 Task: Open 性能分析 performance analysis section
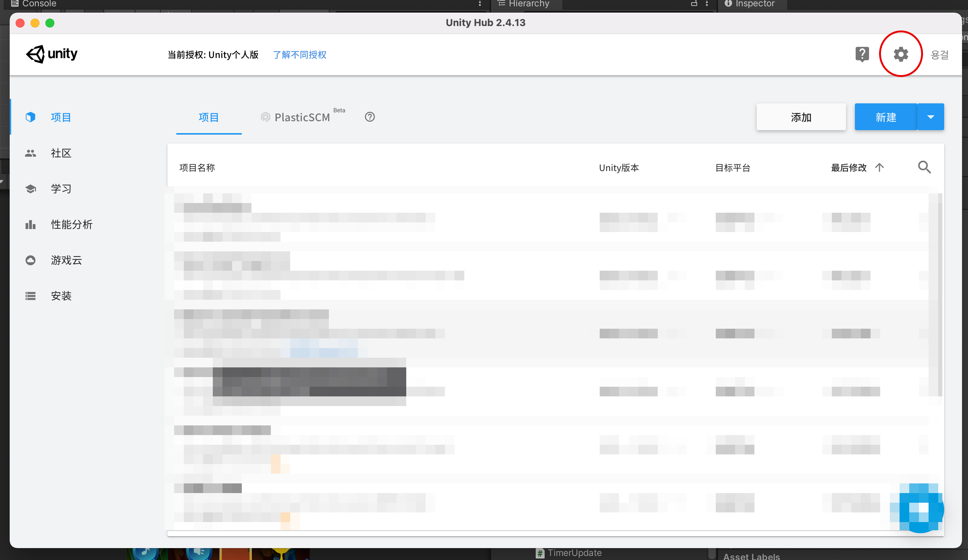click(x=71, y=225)
